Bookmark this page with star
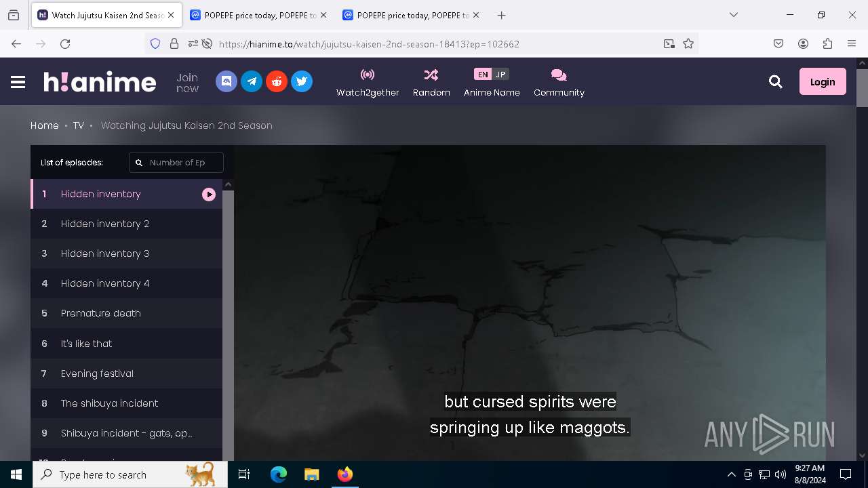The width and height of the screenshot is (868, 488). (688, 43)
